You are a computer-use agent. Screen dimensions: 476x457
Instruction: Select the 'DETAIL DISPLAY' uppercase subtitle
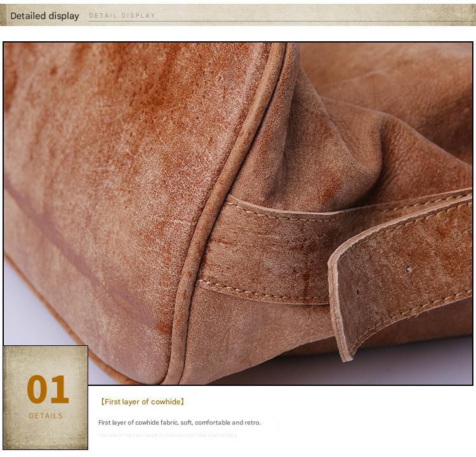point(122,16)
